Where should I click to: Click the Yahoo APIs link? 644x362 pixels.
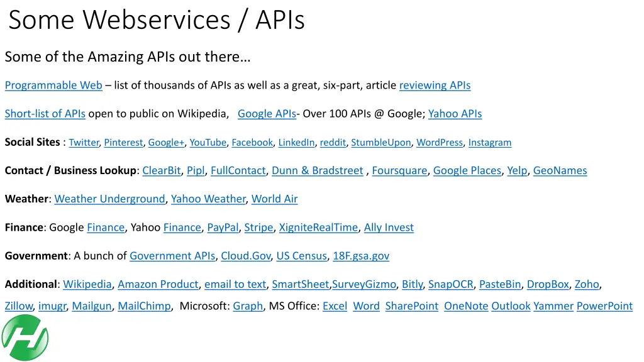[x=455, y=114]
